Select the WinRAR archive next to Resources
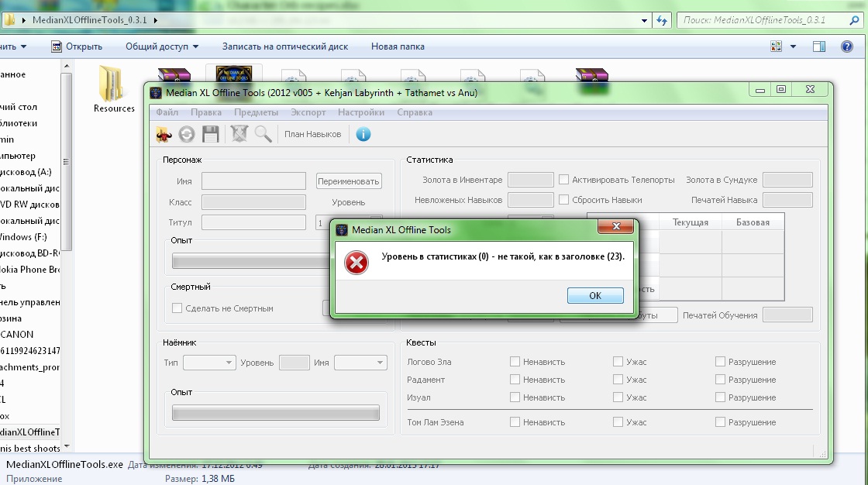This screenshot has height=485, width=868. (x=174, y=74)
